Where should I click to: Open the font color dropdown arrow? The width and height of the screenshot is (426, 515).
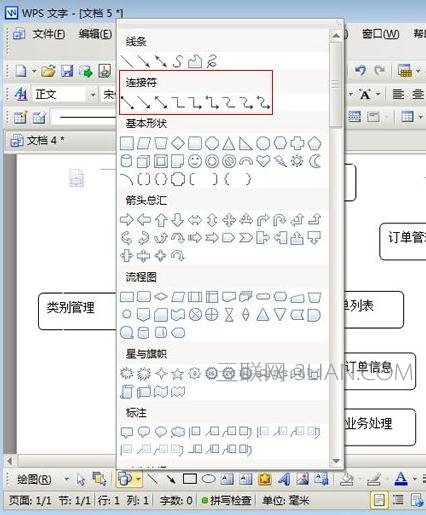coord(415,479)
